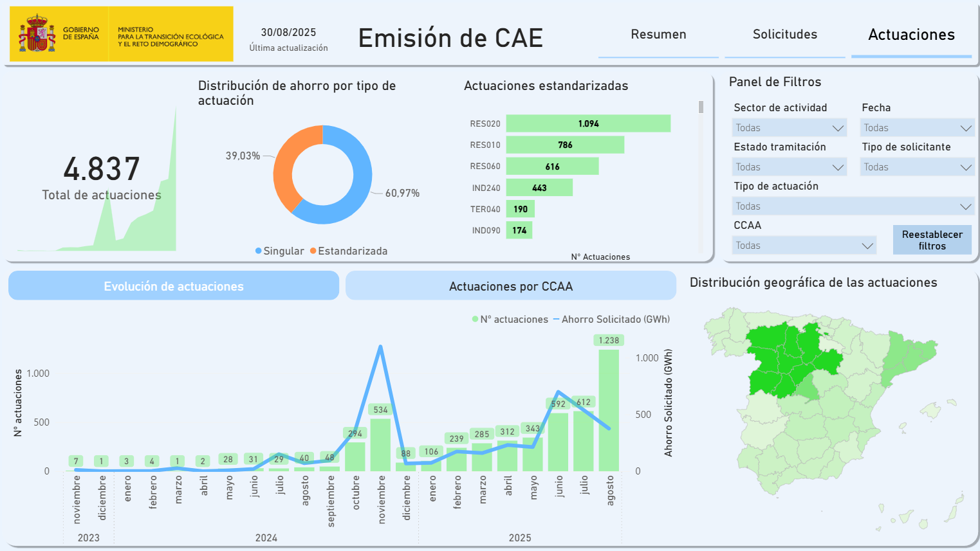Click the IND240 bar showing 443

[539, 188]
